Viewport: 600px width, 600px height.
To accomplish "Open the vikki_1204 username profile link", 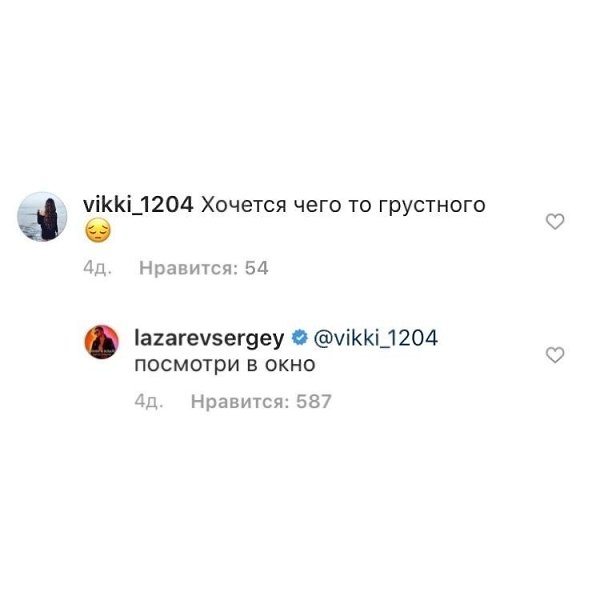I will pyautogui.click(x=138, y=205).
